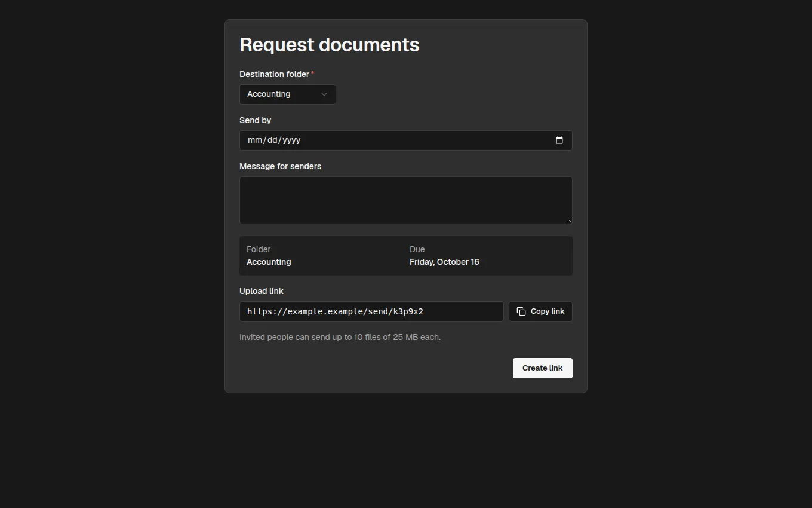Screen dimensions: 812x508
Task: Click the summary value 'Friday, October 16'
Action: click(444, 262)
